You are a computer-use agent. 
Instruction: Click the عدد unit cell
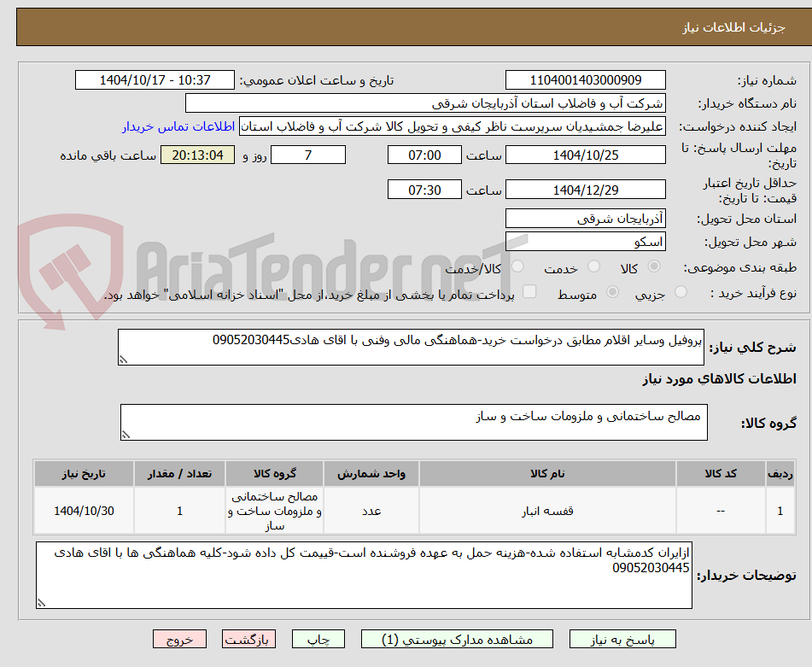[371, 511]
